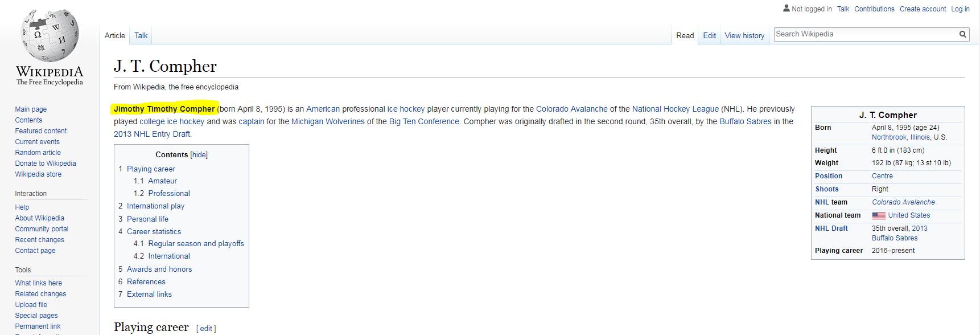980x335 pixels.
Task: Open Featured content
Action: point(40,131)
